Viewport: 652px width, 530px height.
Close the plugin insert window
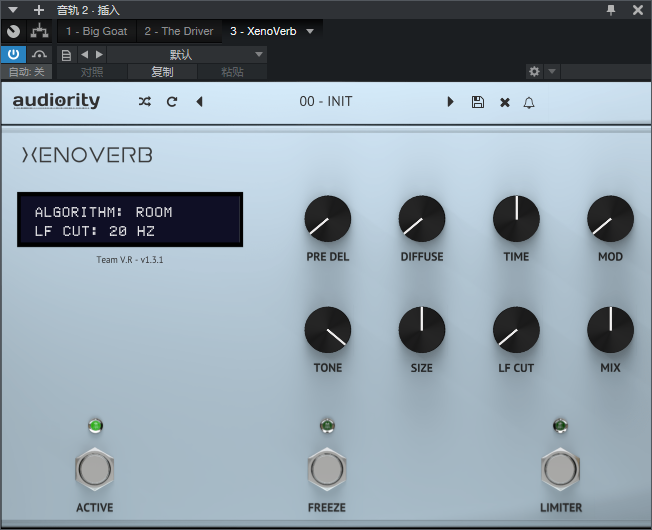(638, 10)
